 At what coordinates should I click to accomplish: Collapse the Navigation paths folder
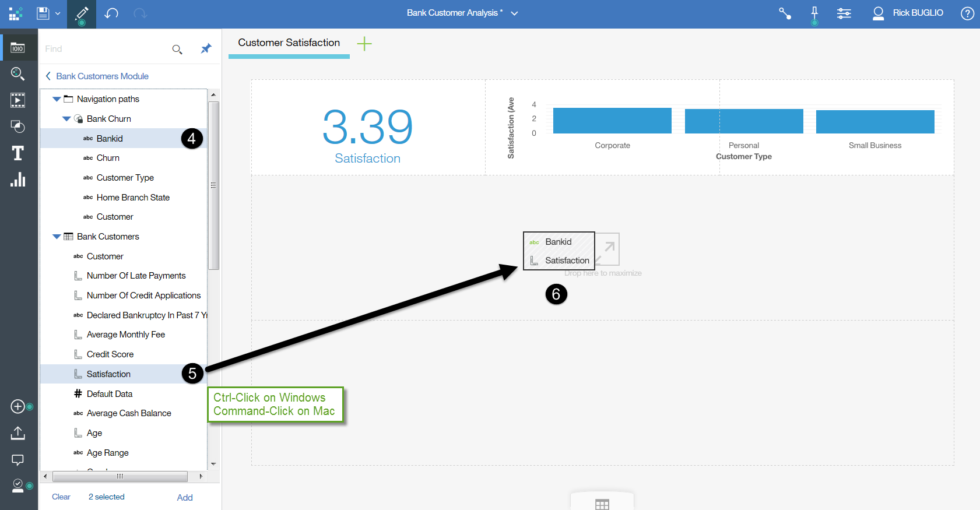pos(57,99)
